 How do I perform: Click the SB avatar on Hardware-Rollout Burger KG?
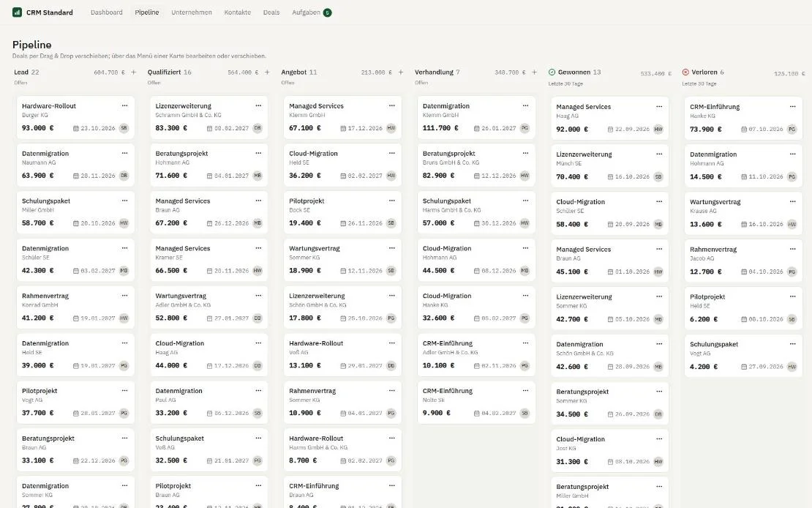[x=124, y=128]
